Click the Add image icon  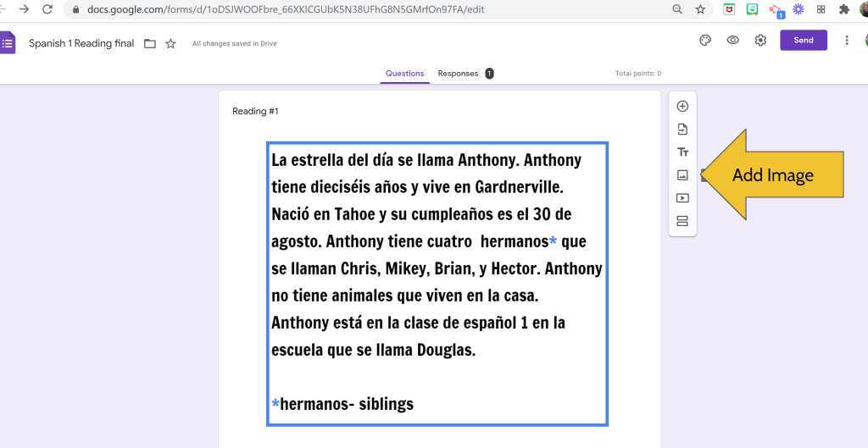[682, 175]
